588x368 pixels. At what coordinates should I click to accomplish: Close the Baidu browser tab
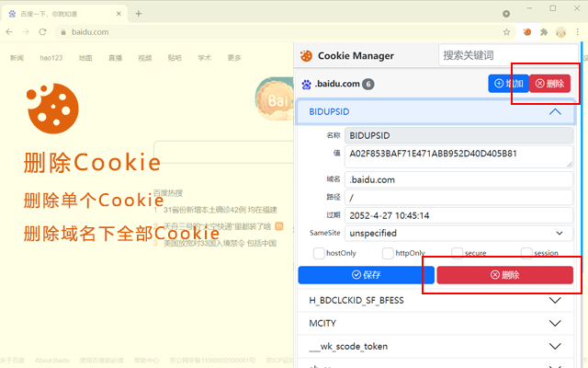pos(119,14)
